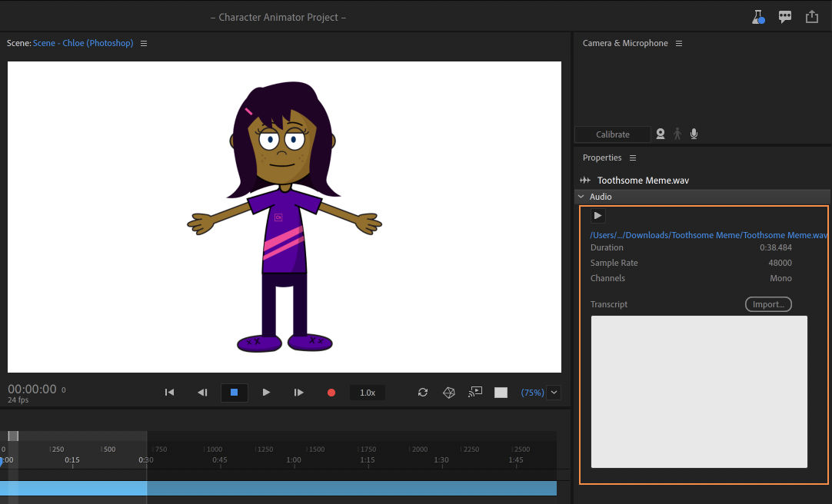The width and height of the screenshot is (832, 504).
Task: Click the live stream cast icon
Action: tap(476, 392)
